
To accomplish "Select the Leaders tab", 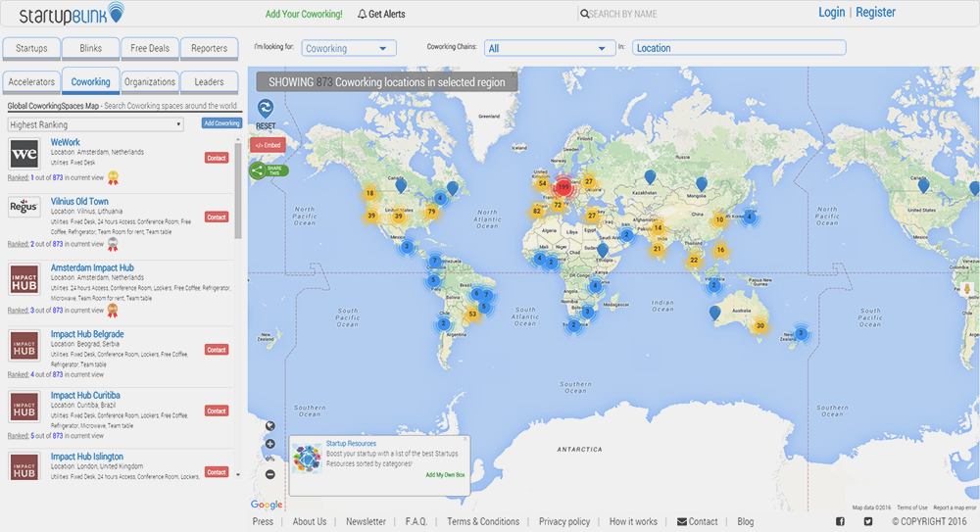I will pyautogui.click(x=210, y=82).
